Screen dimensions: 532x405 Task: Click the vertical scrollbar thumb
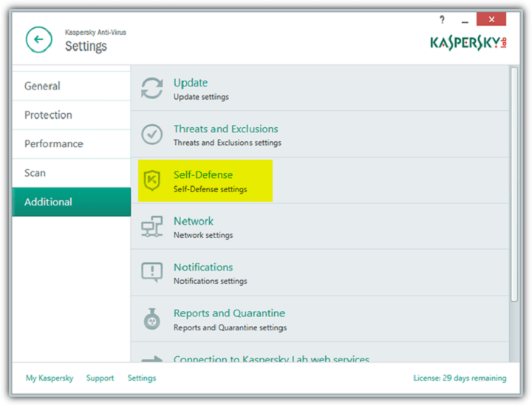514,184
